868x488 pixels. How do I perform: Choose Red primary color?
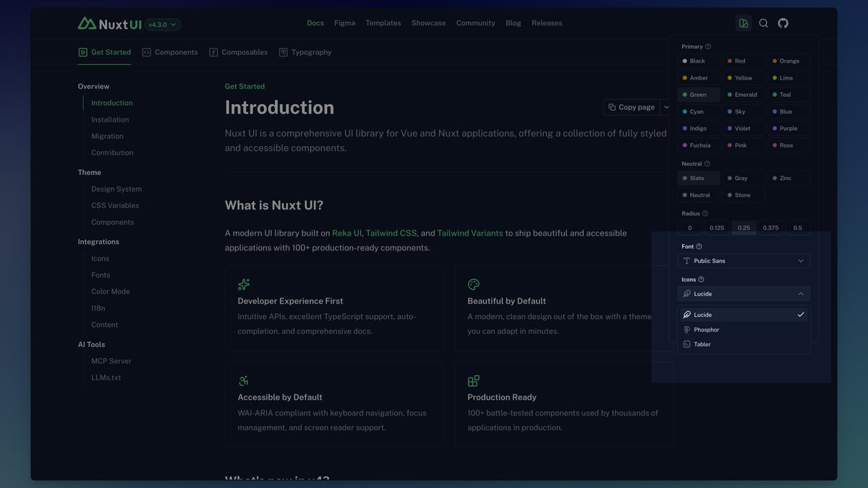pyautogui.click(x=744, y=61)
